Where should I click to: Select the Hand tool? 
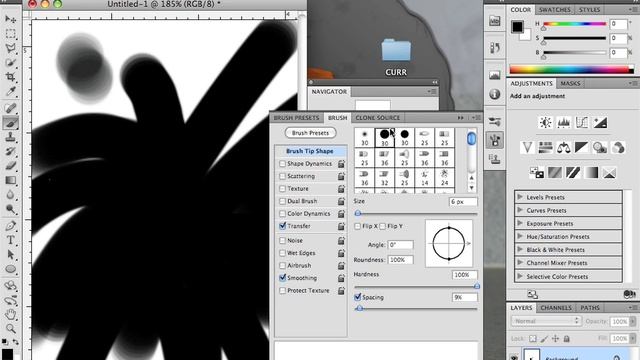[11, 314]
